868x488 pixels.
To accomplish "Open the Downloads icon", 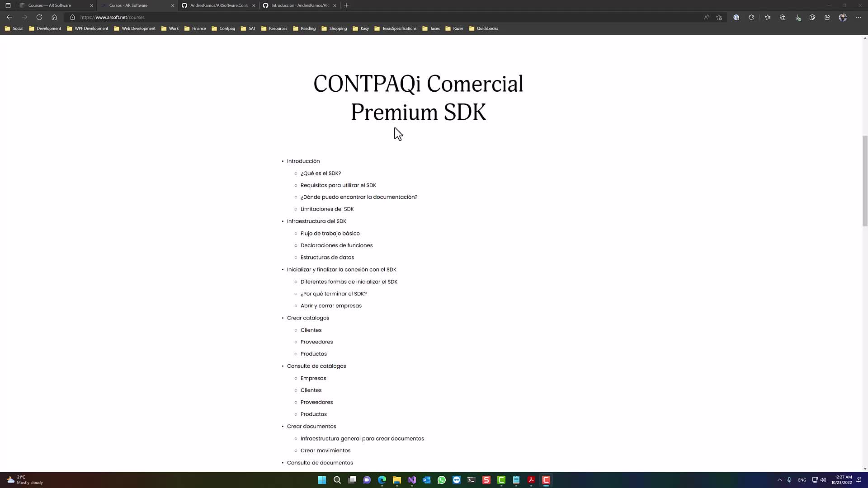I will point(798,17).
